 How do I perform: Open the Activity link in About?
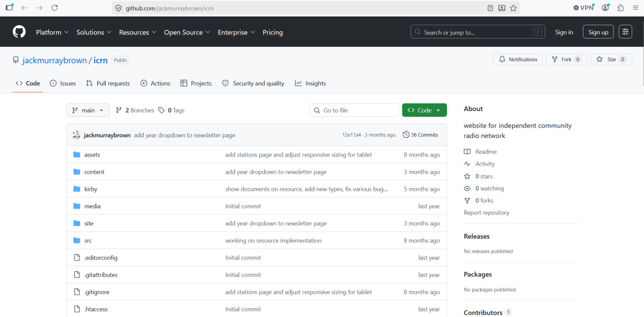coord(479,164)
